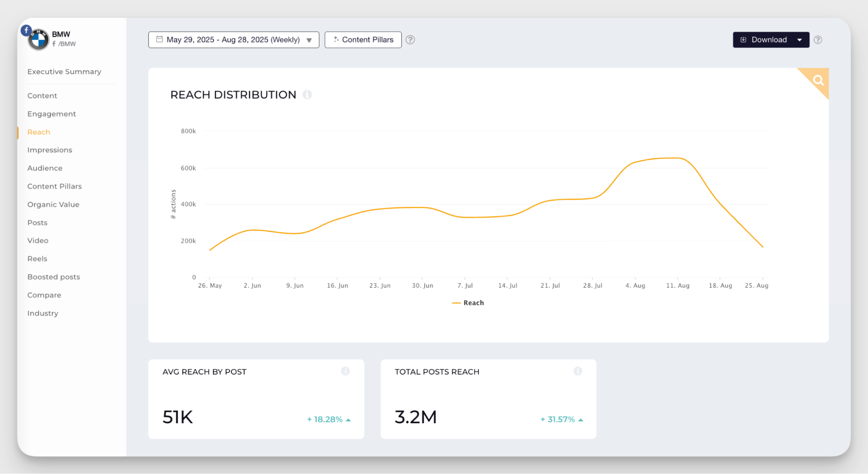Open the date range dropdown

(x=234, y=40)
